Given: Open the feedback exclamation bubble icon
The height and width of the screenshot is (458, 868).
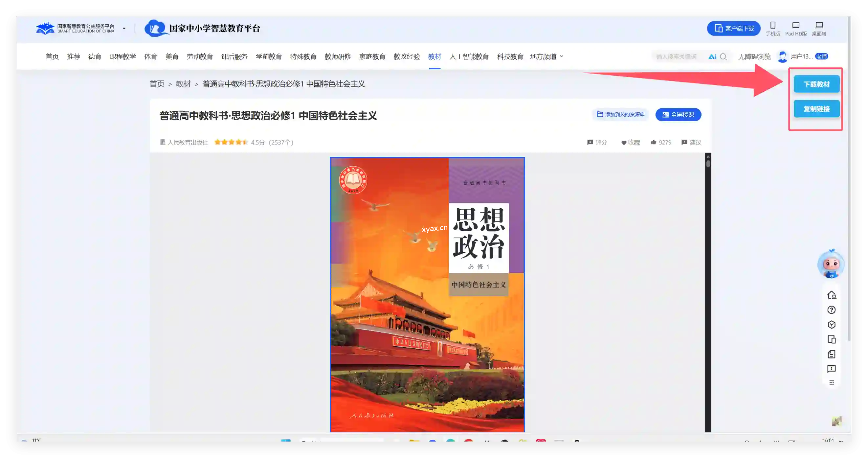Looking at the screenshot, I should [831, 369].
